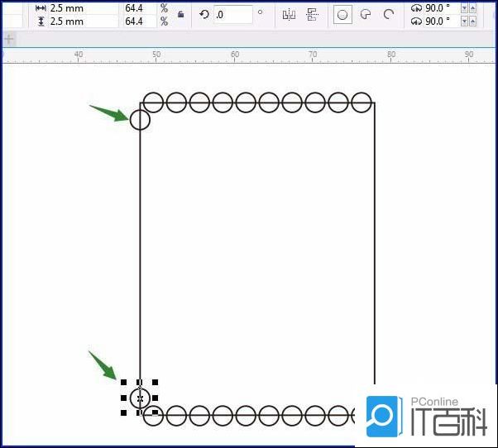Select the Ellipse shape type button
Image resolution: width=498 pixels, height=448 pixels.
tap(342, 15)
